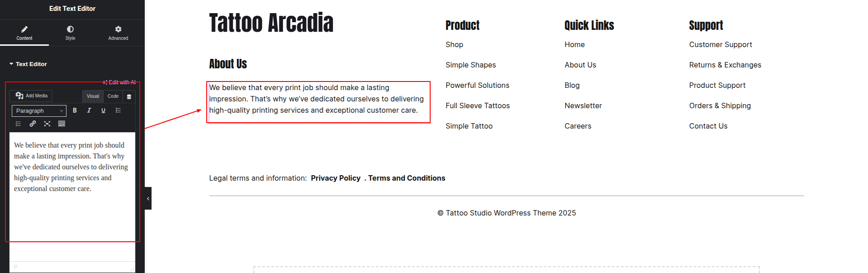Toggle bold formatting in the text editor
The height and width of the screenshot is (273, 868).
coord(75,110)
